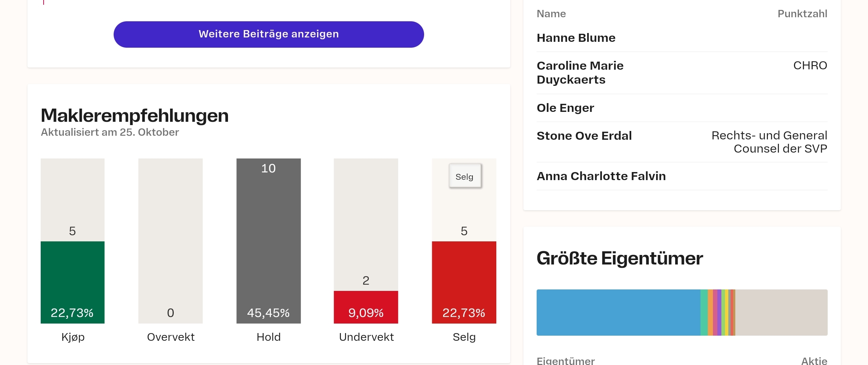This screenshot has height=365, width=868.
Task: Click the Weitere Beiträge anzeigen button
Action: pos(269,34)
